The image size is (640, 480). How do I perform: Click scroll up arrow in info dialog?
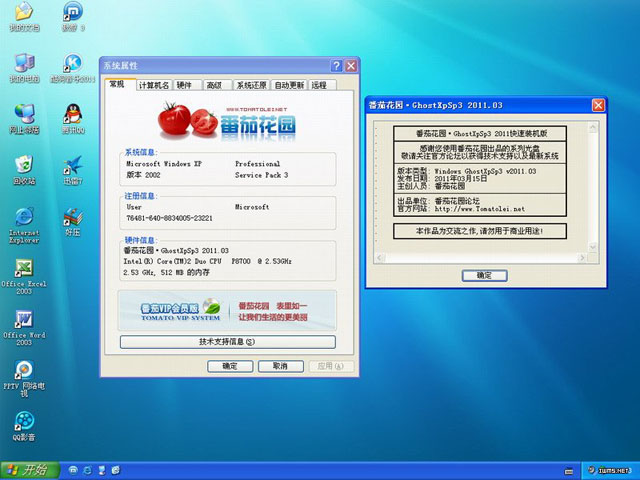tap(593, 128)
